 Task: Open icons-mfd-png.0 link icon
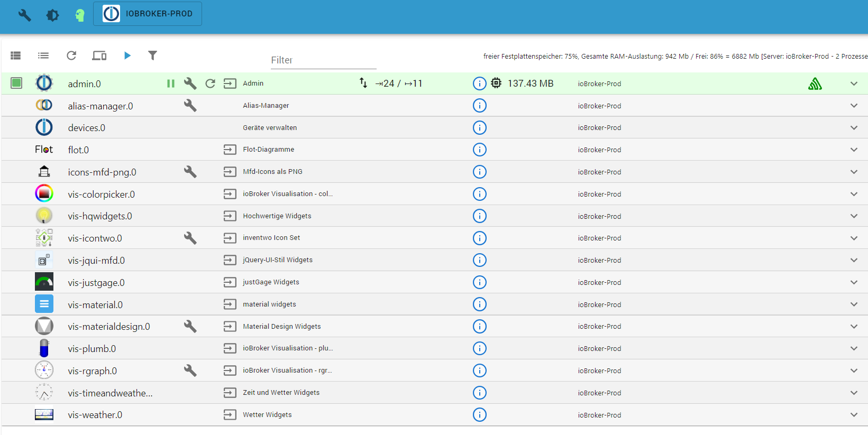(230, 172)
